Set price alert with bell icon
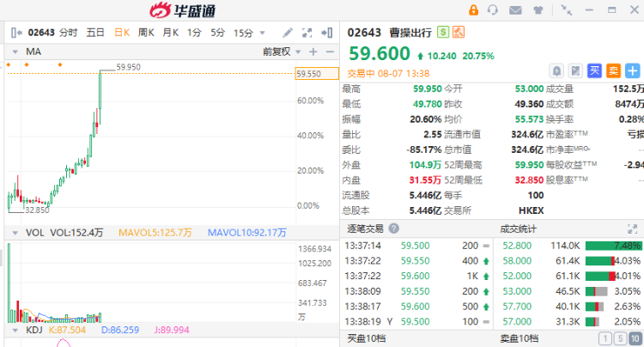Screen dimensions: 644x347 556,71
